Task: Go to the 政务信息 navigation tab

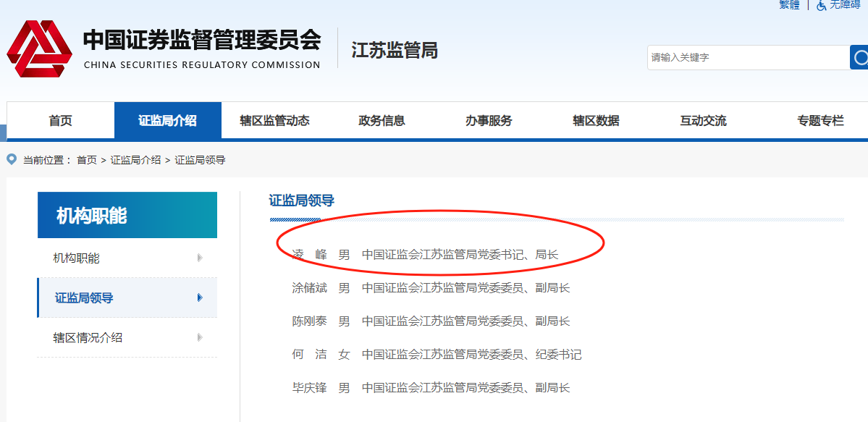Action: pos(382,121)
